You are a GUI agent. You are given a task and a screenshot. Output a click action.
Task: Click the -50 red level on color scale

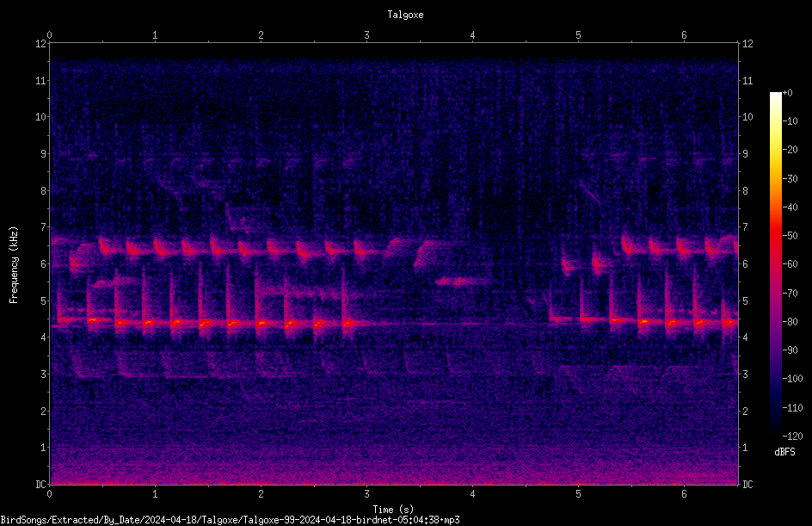(x=775, y=236)
